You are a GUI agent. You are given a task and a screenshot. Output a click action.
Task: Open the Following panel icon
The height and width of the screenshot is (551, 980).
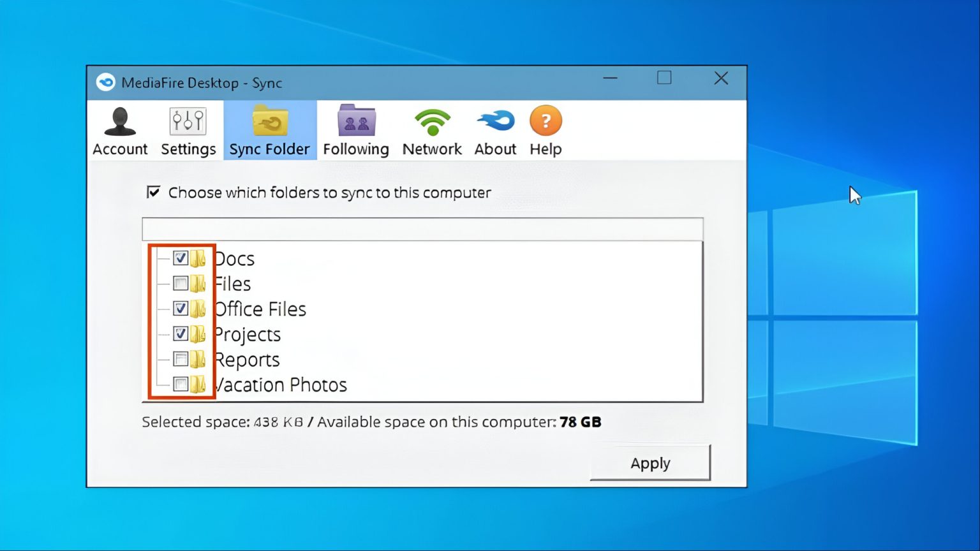(x=355, y=121)
